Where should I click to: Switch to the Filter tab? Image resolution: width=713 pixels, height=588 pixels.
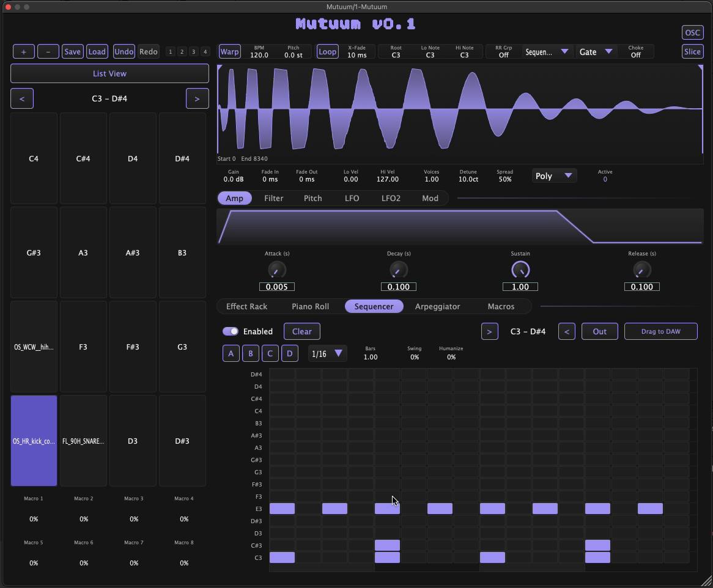coord(274,198)
